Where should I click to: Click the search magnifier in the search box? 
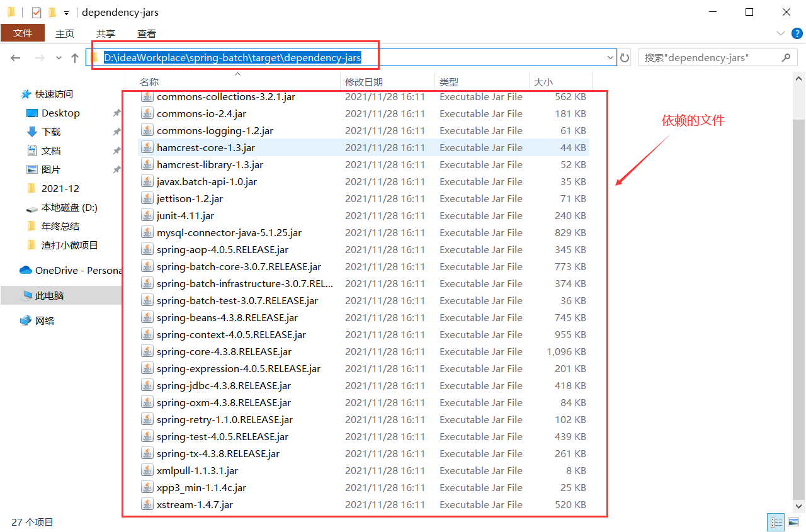[x=785, y=57]
